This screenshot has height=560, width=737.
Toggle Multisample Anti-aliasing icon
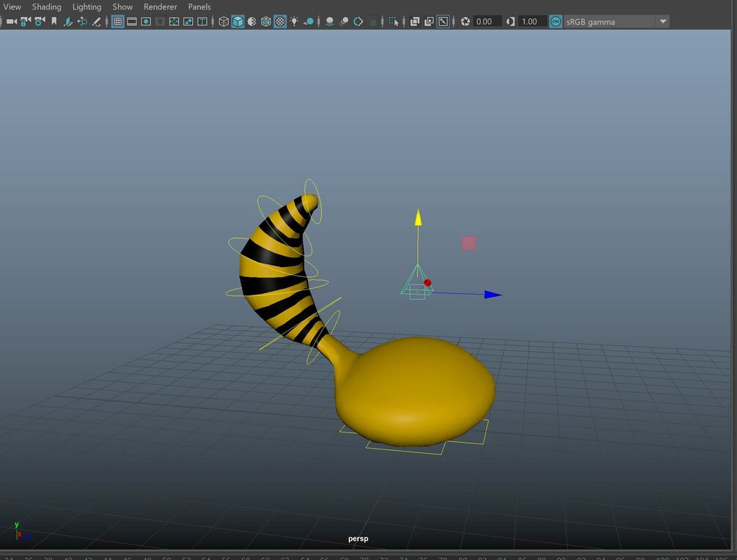[x=358, y=21]
